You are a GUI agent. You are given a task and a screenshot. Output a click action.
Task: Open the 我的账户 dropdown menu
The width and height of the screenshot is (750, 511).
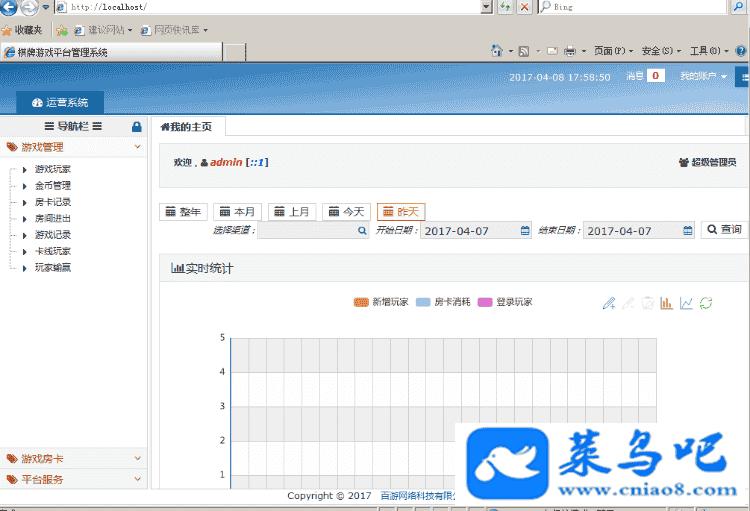click(x=703, y=76)
